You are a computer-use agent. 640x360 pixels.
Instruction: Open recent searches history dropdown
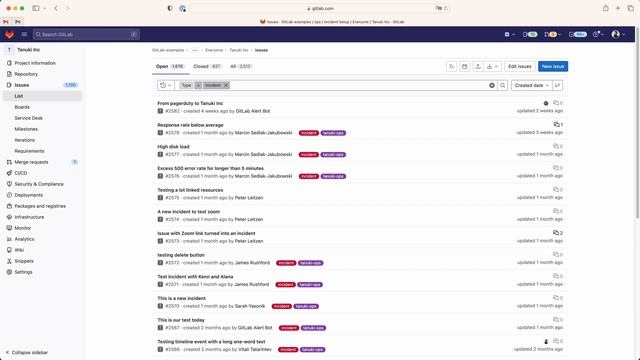166,85
